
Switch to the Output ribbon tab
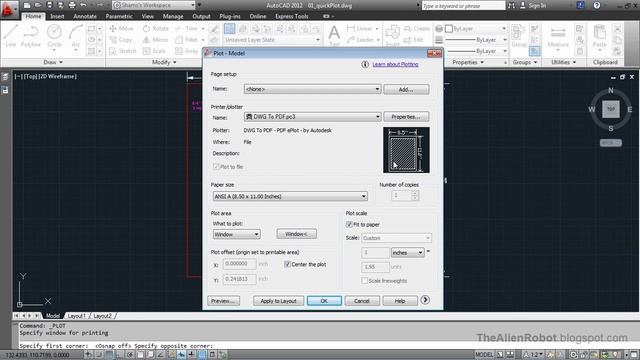click(x=201, y=16)
